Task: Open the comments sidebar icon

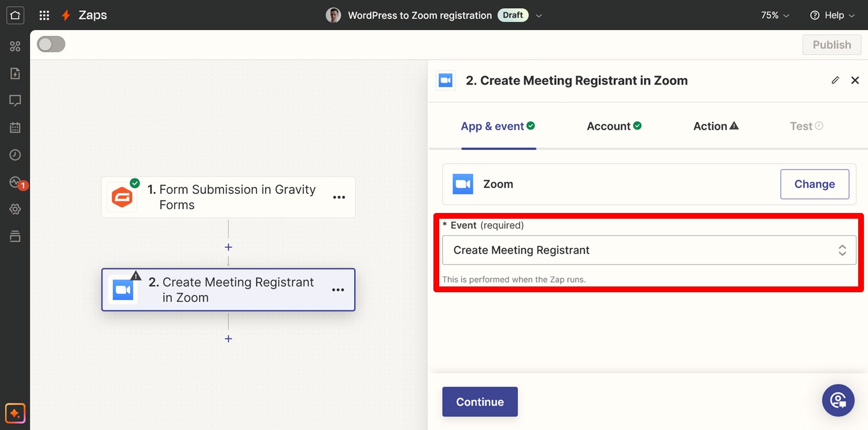Action: 15,101
